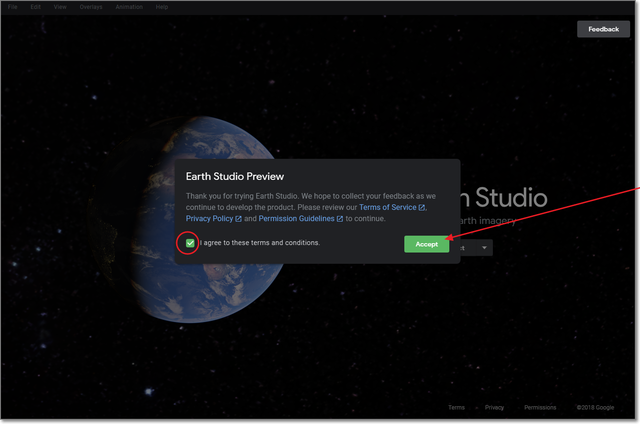Click external-link icon beside Privacy Policy
Screen dimensions: 640x424
(238, 218)
